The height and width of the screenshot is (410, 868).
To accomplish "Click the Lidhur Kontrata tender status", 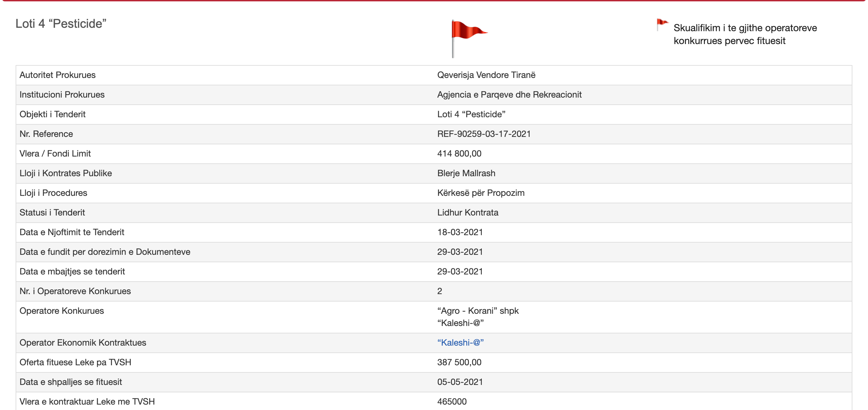I will click(x=468, y=212).
